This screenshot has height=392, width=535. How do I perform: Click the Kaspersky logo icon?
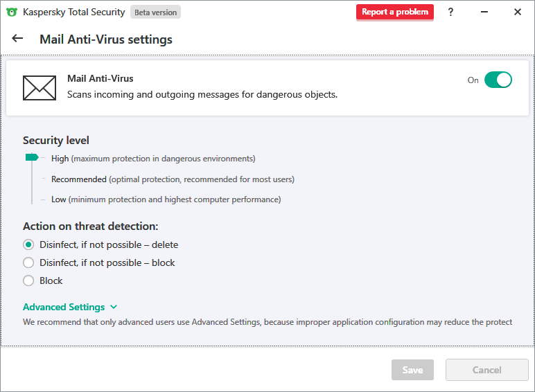coord(12,12)
